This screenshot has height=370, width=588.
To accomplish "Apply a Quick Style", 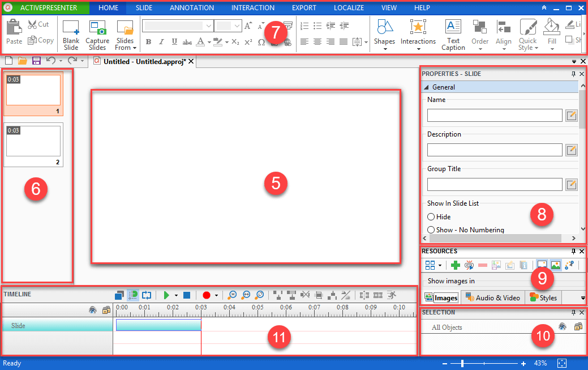I will pyautogui.click(x=527, y=34).
